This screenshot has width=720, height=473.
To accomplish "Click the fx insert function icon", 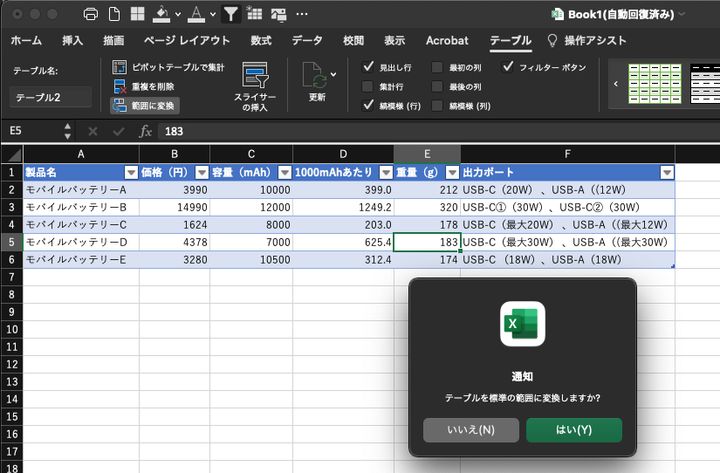I will pos(145,131).
